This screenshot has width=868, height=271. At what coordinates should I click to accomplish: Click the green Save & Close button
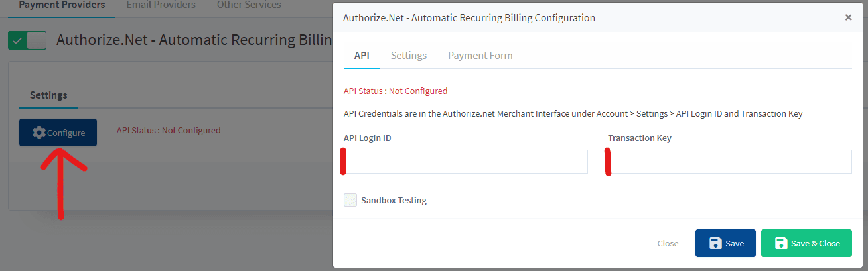pyautogui.click(x=806, y=243)
